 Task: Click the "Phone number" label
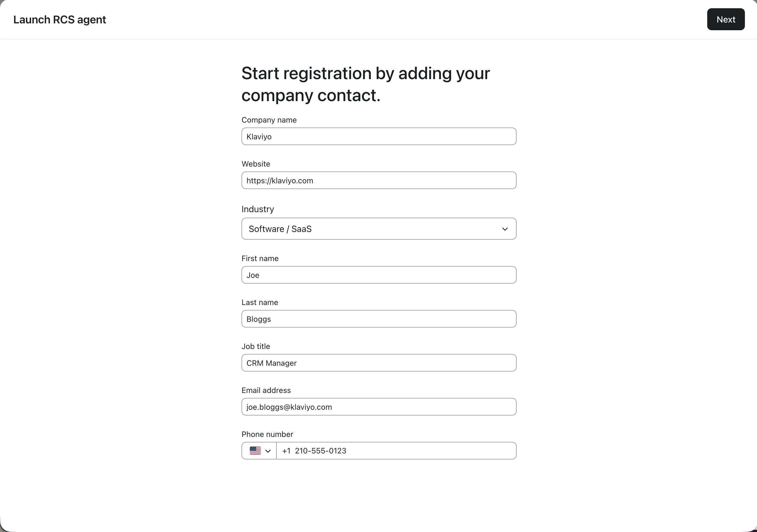(267, 434)
